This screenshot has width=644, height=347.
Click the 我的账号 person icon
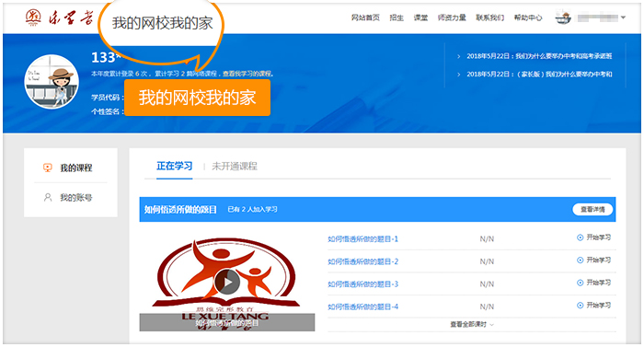(x=48, y=197)
